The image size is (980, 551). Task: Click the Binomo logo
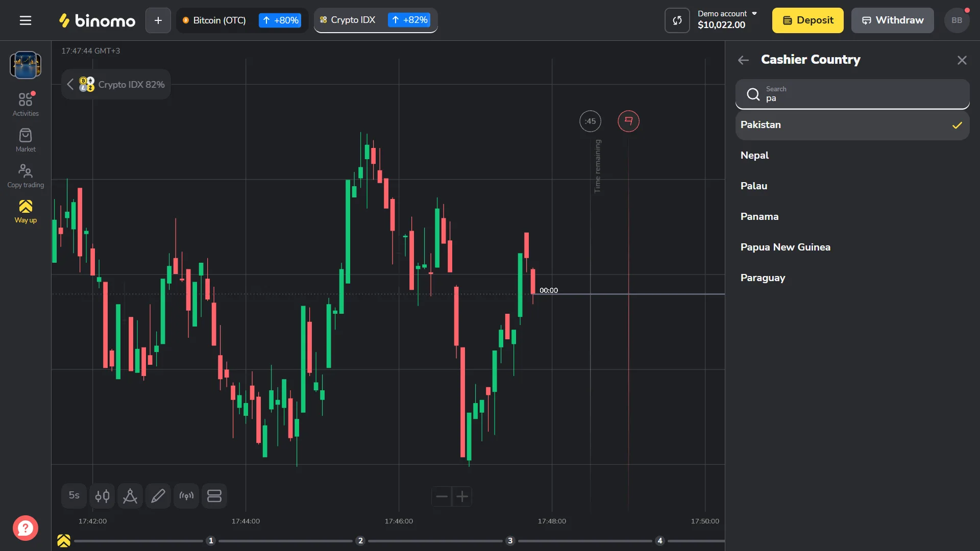tap(97, 20)
